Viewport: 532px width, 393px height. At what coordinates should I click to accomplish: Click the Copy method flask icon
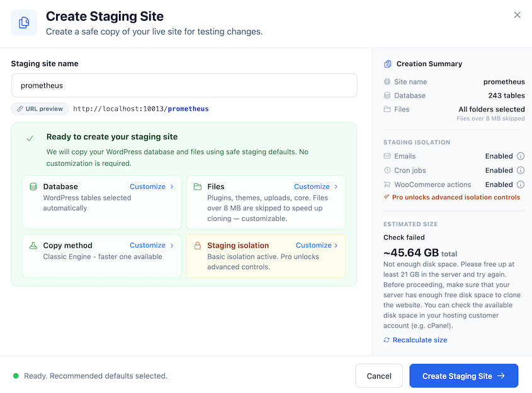[x=33, y=246]
